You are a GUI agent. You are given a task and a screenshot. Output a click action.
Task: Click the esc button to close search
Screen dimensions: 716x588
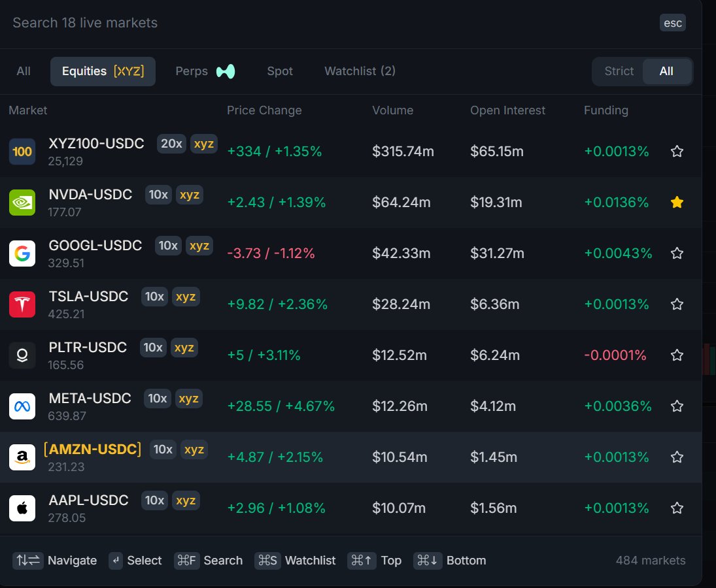[673, 23]
